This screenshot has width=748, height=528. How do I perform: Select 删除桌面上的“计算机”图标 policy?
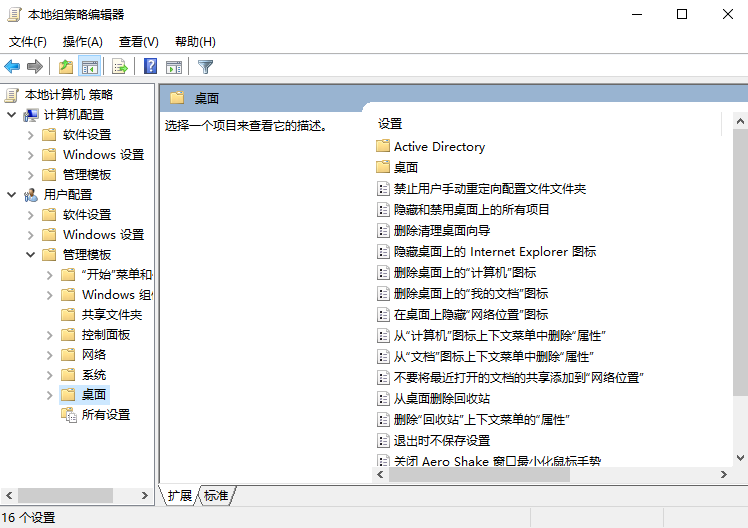click(465, 272)
